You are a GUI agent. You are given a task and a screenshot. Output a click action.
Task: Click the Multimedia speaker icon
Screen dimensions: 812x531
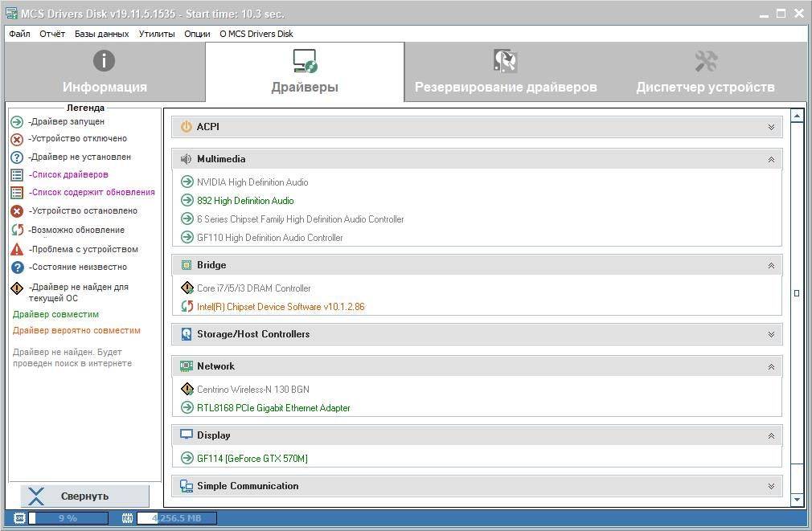coord(186,159)
